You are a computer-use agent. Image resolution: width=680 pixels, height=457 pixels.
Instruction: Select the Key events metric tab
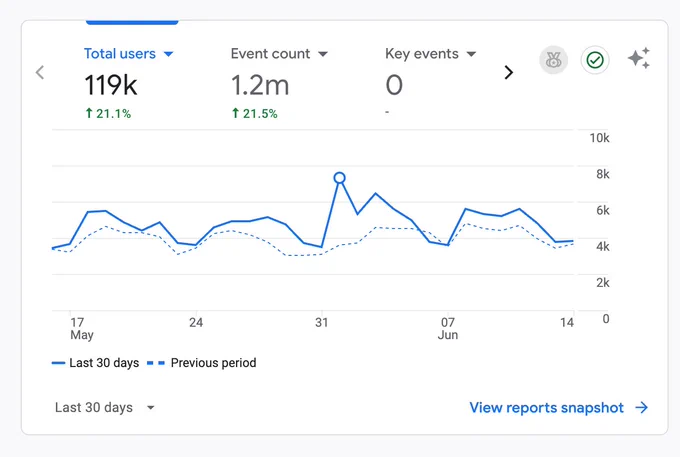click(422, 54)
